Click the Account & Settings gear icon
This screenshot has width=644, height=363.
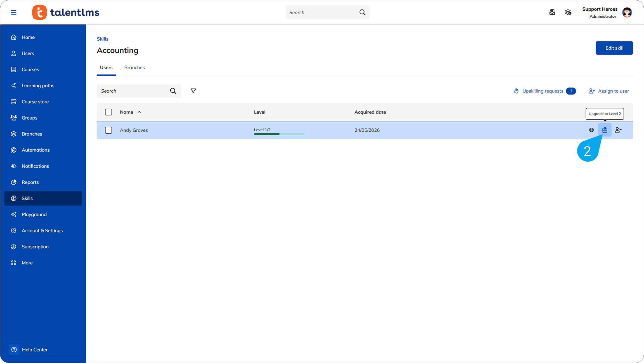pos(14,231)
